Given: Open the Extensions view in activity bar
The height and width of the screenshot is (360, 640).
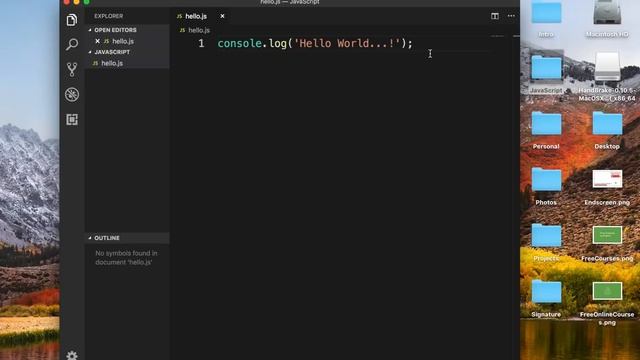Looking at the screenshot, I should pos(72,120).
